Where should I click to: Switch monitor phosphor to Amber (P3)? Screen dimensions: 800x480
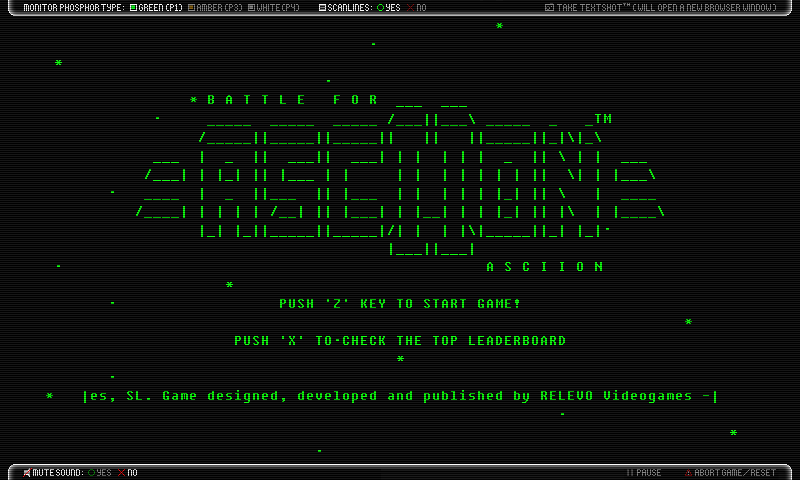click(215, 8)
